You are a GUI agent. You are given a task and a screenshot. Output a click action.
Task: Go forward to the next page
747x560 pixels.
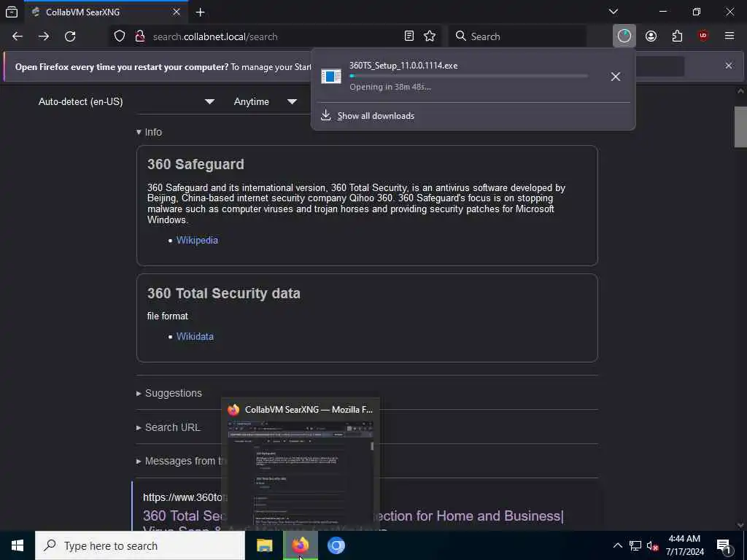(x=44, y=36)
